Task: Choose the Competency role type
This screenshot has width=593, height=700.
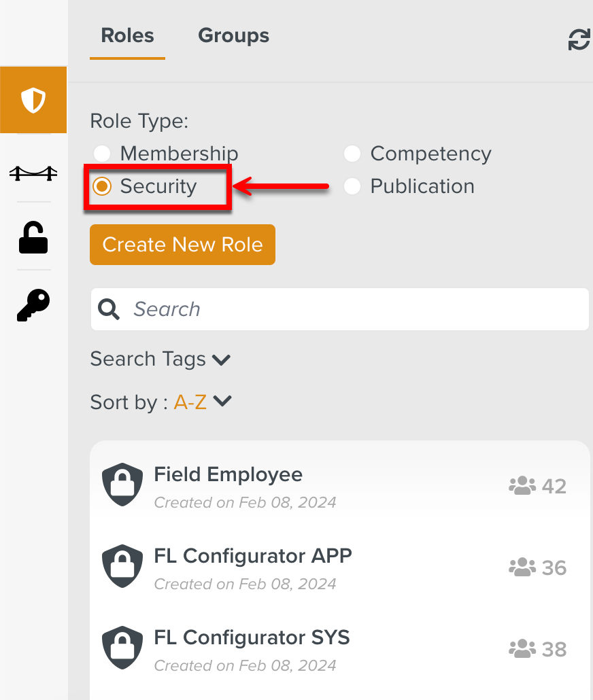Action: pos(352,154)
